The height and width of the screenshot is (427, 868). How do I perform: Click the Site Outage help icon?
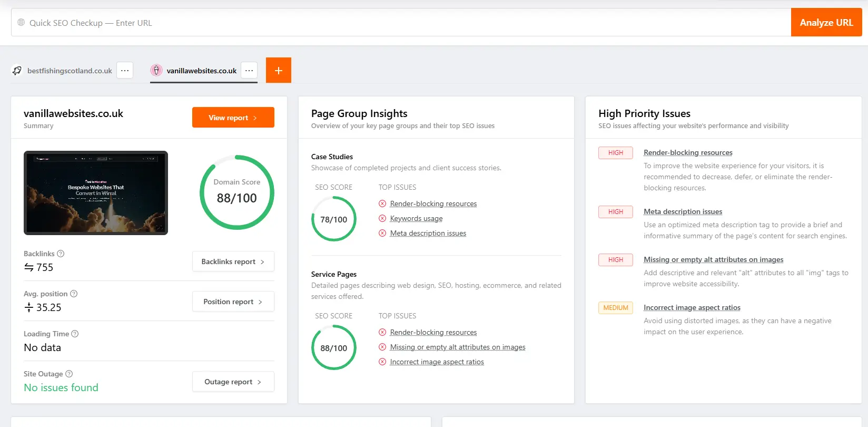tap(69, 374)
